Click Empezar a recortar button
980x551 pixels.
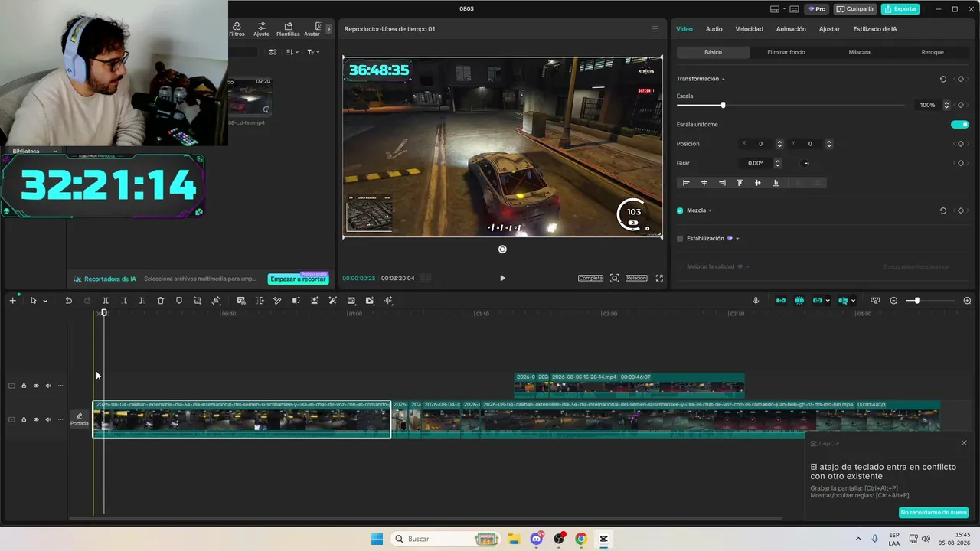tap(298, 279)
